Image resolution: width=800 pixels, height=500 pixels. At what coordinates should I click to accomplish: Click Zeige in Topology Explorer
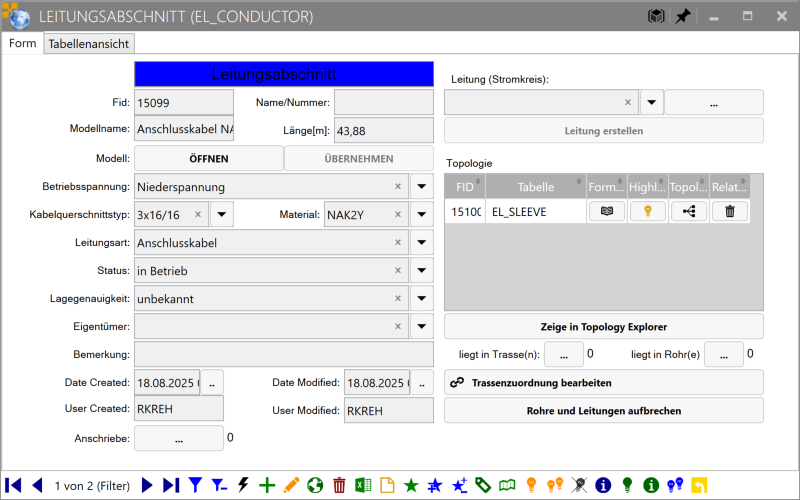point(604,327)
